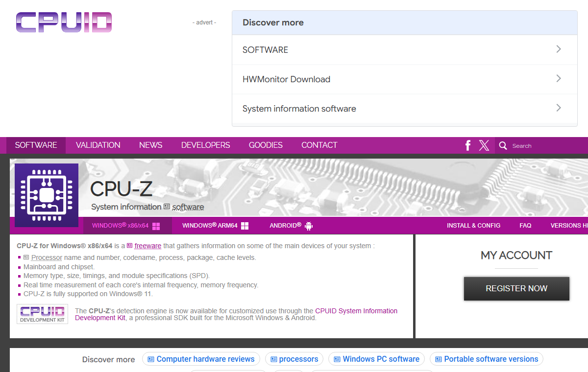Screen dimensions: 588x372
Task: Click the SOFTWARE text in the advert
Action: 265,50
